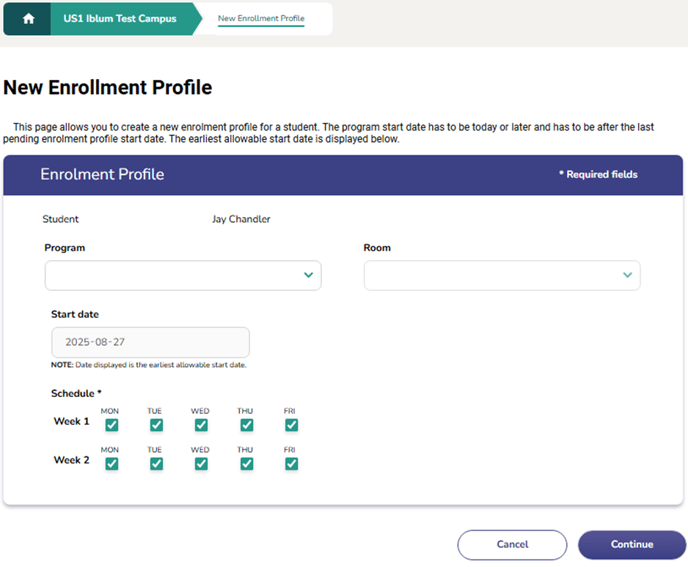Expand the Room dropdown chevron

tap(627, 275)
